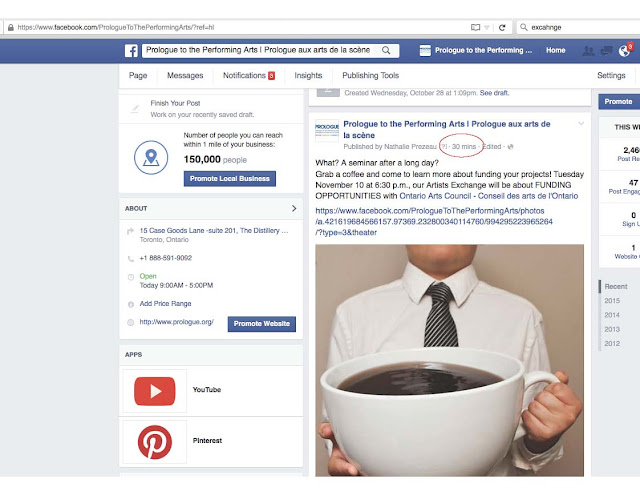Click the 30 mins timestamp
Viewport: 640px width, 495px height.
[464, 147]
